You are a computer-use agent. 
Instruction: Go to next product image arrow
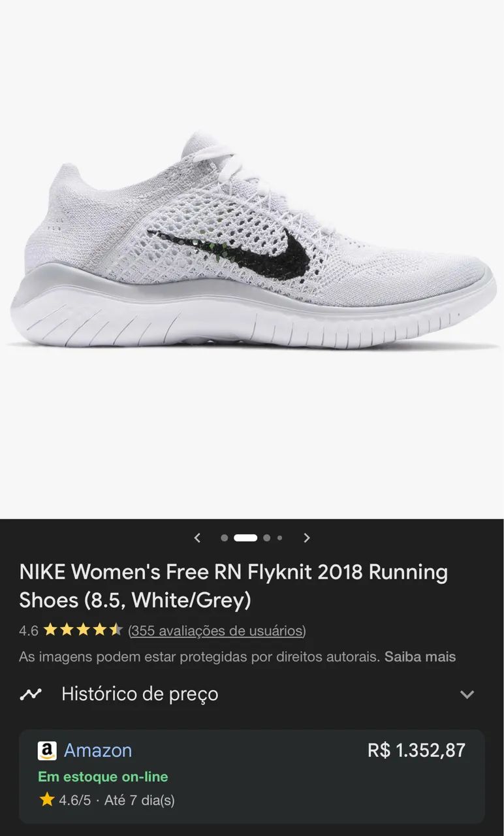(x=307, y=538)
